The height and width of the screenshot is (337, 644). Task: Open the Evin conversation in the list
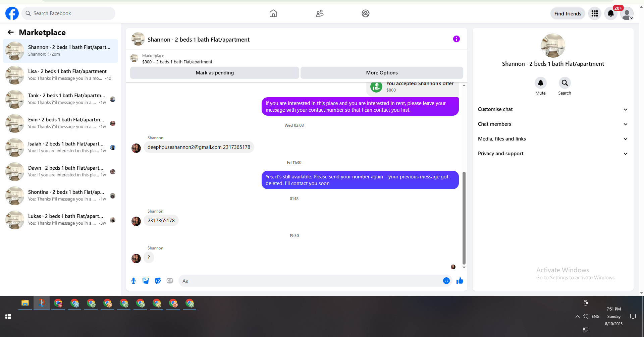(60, 123)
